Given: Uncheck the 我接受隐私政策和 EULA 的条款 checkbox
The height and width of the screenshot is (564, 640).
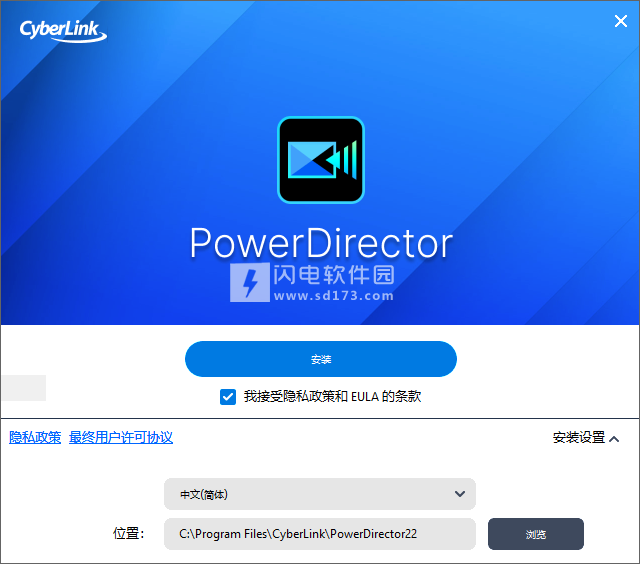Looking at the screenshot, I should click(228, 397).
